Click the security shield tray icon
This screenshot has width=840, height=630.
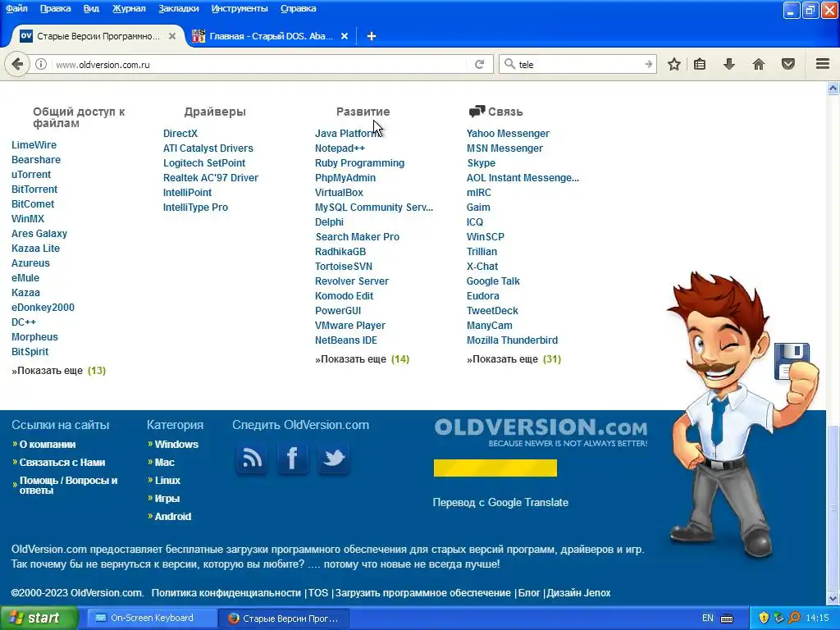pyautogui.click(x=764, y=618)
